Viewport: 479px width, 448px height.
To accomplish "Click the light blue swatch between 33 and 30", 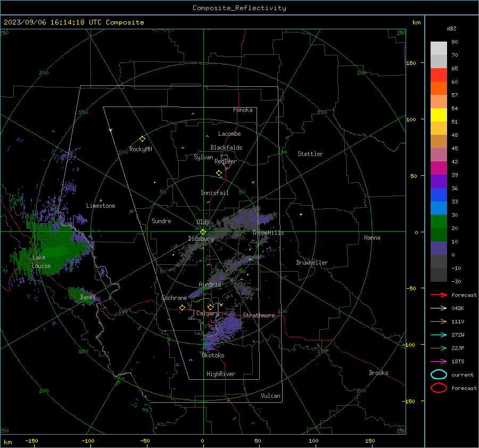I will 439,208.
